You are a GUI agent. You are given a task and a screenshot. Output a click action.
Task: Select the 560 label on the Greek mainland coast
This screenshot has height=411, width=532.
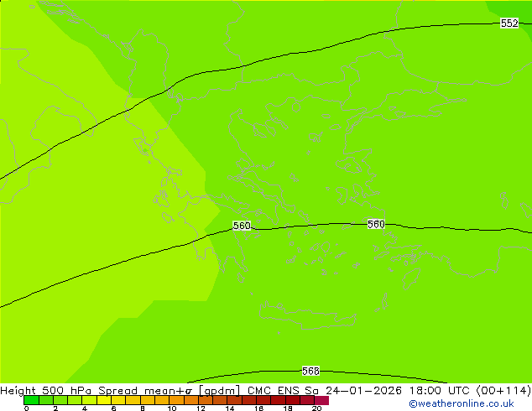(x=242, y=226)
